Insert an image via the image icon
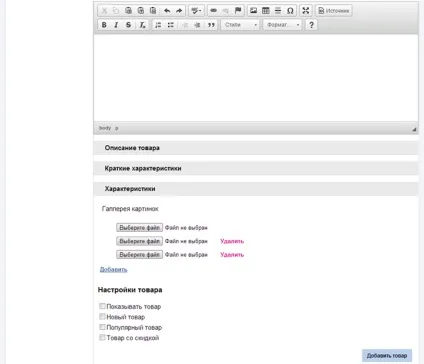 click(x=253, y=11)
